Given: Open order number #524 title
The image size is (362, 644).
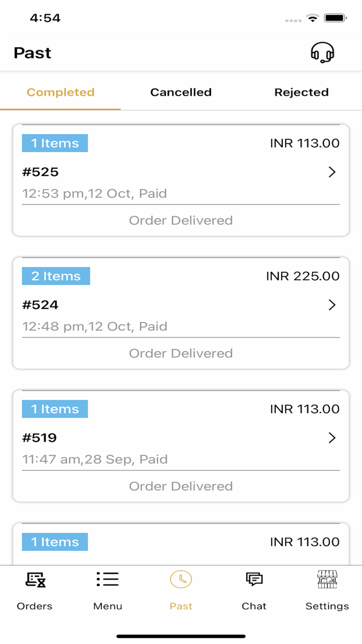Looking at the screenshot, I should 40,305.
